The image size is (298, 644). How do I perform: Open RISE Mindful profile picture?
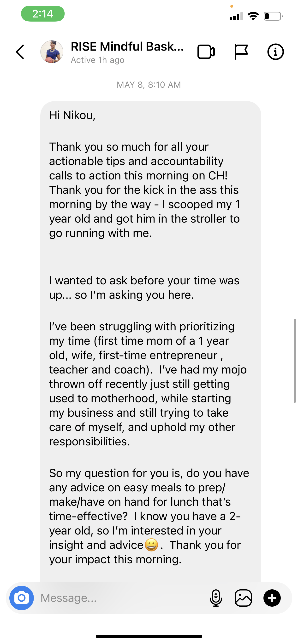coord(52,52)
